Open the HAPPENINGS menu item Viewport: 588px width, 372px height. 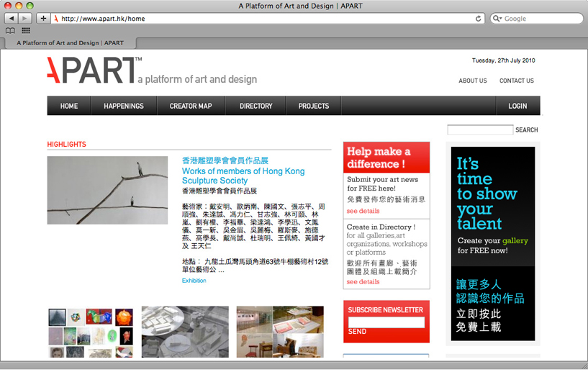[x=124, y=106]
